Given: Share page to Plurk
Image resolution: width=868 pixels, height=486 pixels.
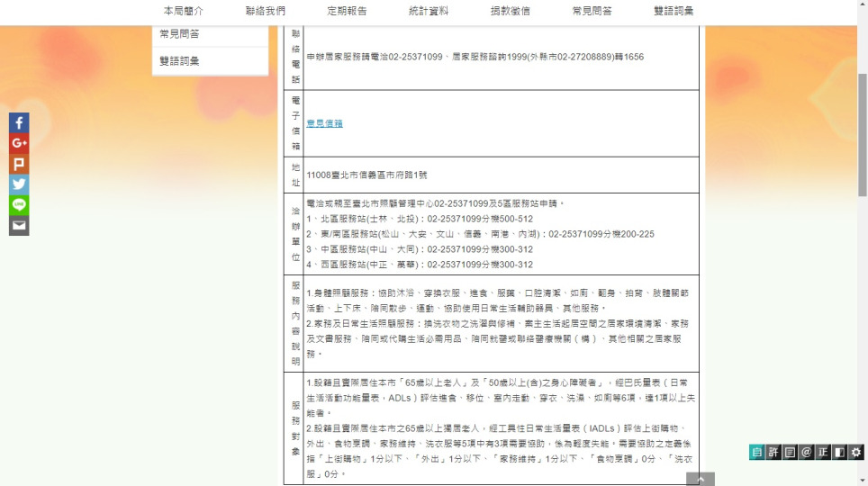Looking at the screenshot, I should [x=19, y=164].
